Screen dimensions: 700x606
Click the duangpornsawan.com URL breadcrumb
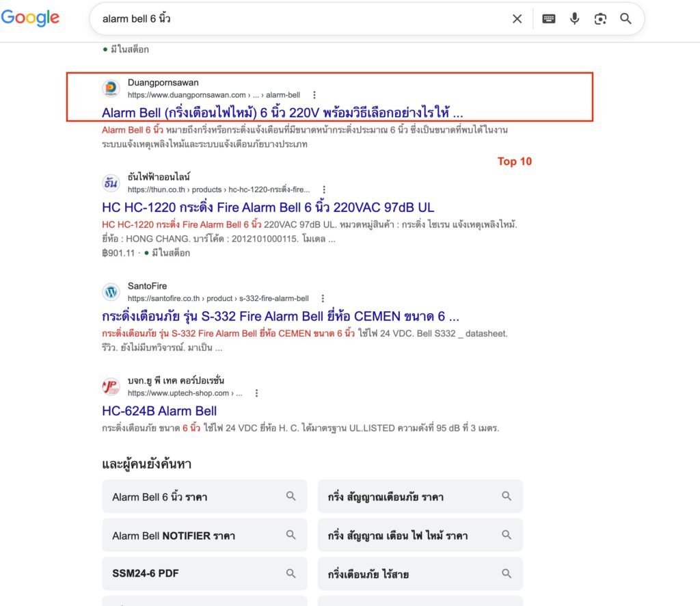pyautogui.click(x=214, y=95)
